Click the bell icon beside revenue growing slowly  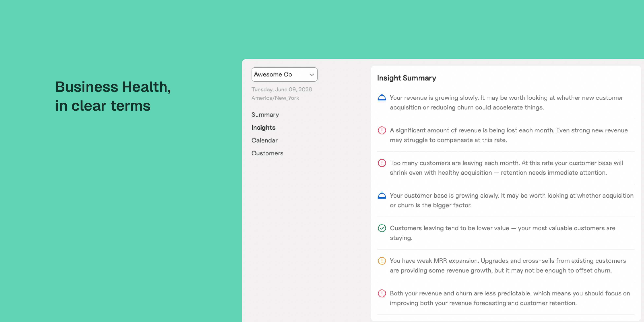click(382, 97)
